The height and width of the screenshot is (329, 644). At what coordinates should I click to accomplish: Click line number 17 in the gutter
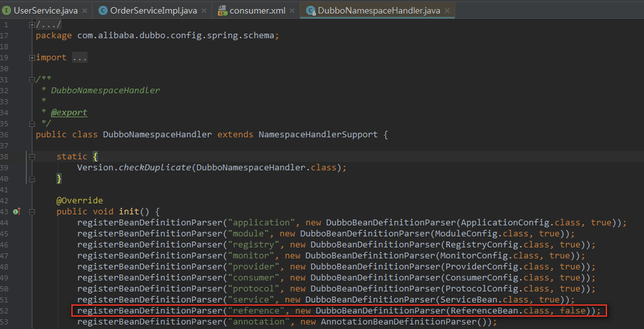coord(4,36)
